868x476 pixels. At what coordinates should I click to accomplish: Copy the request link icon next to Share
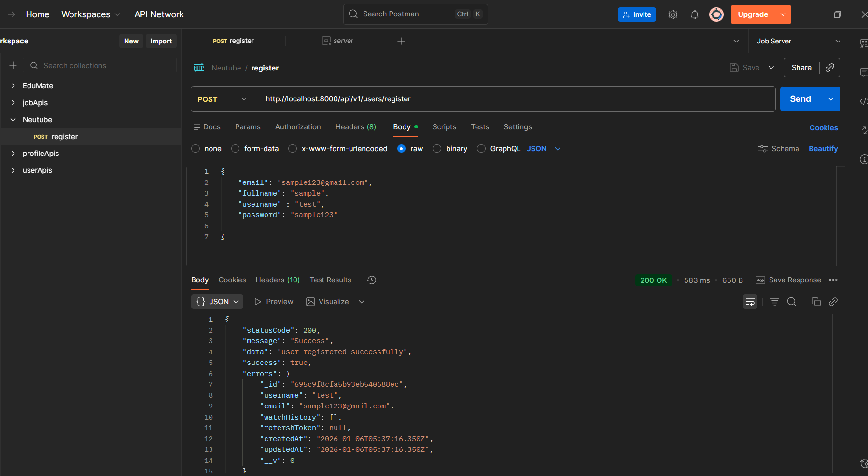pos(829,68)
